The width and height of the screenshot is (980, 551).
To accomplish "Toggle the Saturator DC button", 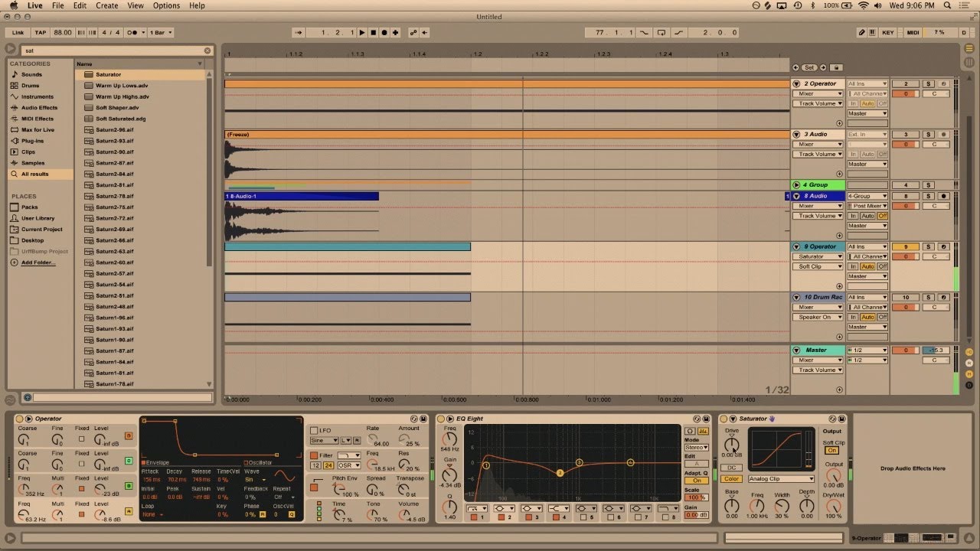I will (731, 467).
